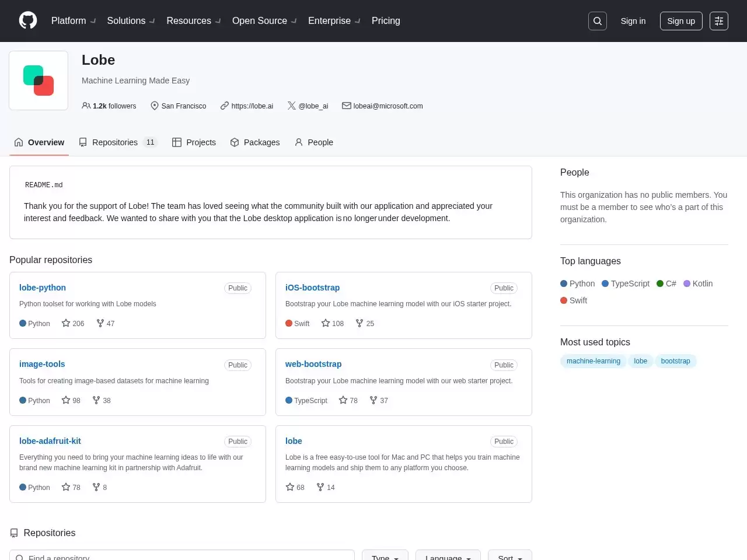747x560 pixels.
Task: Click the fork icon for iOS-bootstrap
Action: click(x=359, y=323)
